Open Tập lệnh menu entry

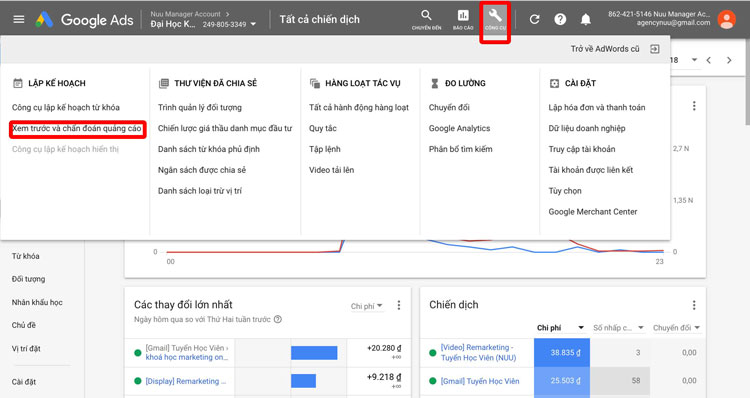coord(325,149)
